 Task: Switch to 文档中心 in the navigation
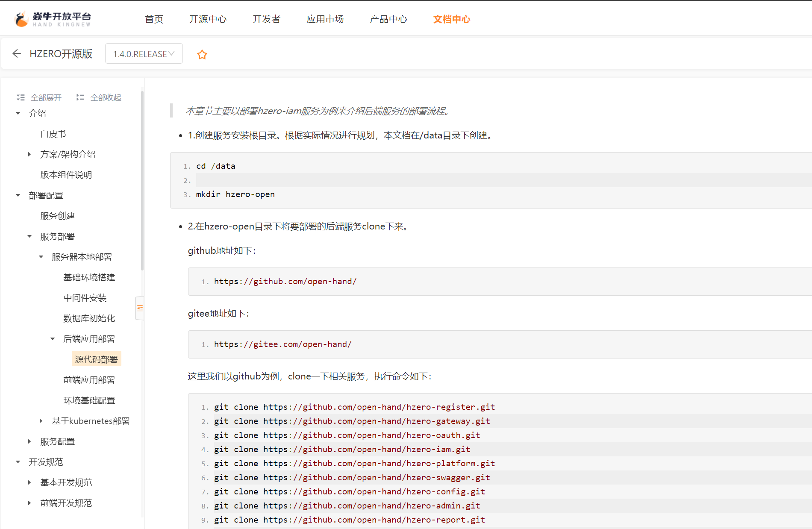[x=451, y=19]
